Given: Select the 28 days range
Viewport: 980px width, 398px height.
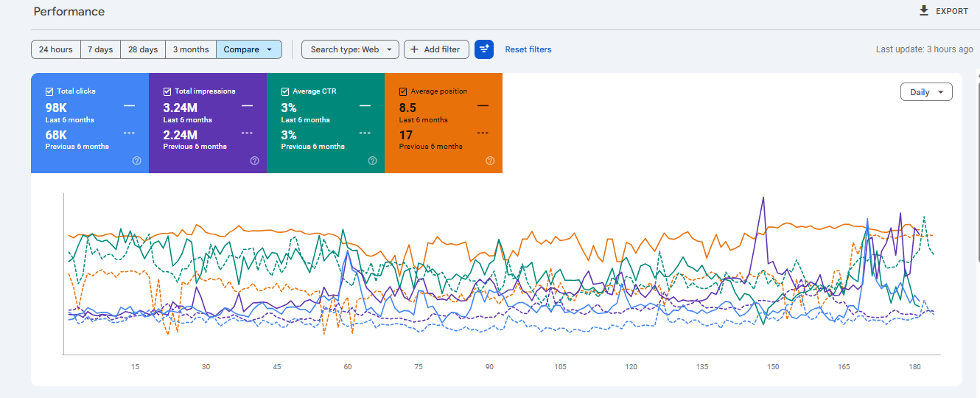Looking at the screenshot, I should click(x=143, y=49).
